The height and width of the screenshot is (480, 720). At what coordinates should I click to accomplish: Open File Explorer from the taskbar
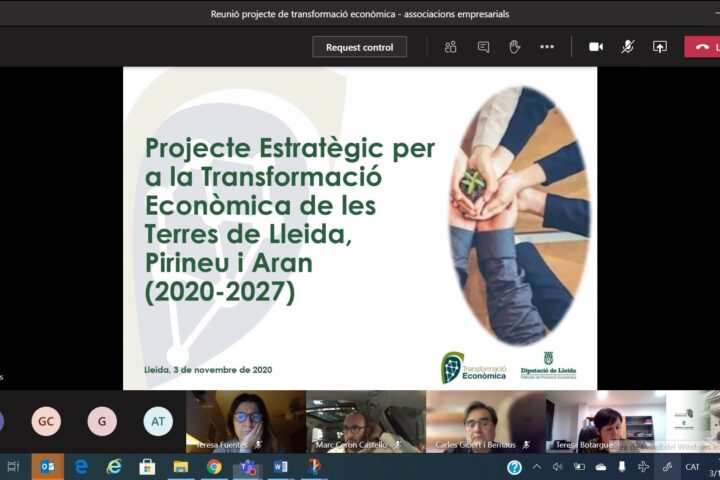(180, 467)
